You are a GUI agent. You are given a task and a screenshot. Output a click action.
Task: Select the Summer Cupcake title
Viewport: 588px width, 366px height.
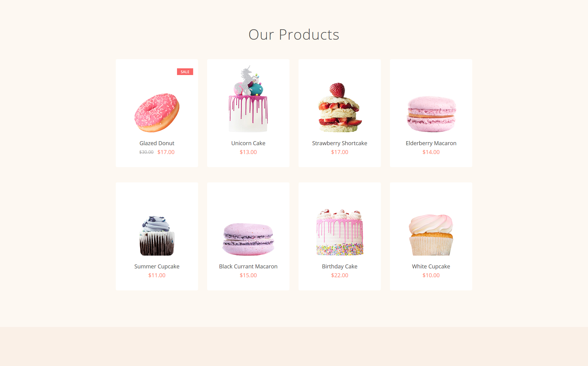pyautogui.click(x=157, y=266)
